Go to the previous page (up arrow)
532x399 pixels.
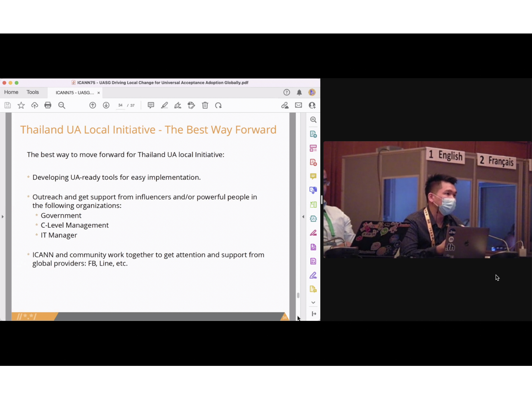coord(93,105)
